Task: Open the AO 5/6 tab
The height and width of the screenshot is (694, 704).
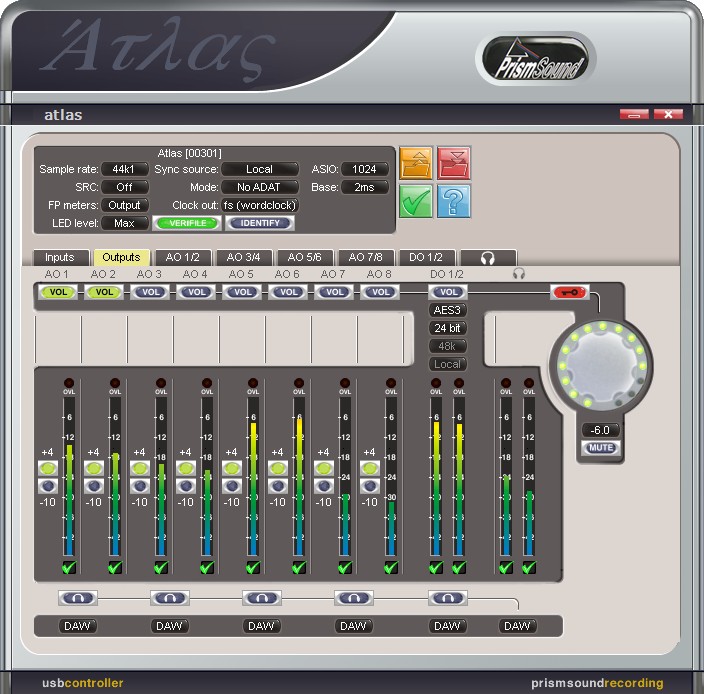Action: pyautogui.click(x=304, y=258)
